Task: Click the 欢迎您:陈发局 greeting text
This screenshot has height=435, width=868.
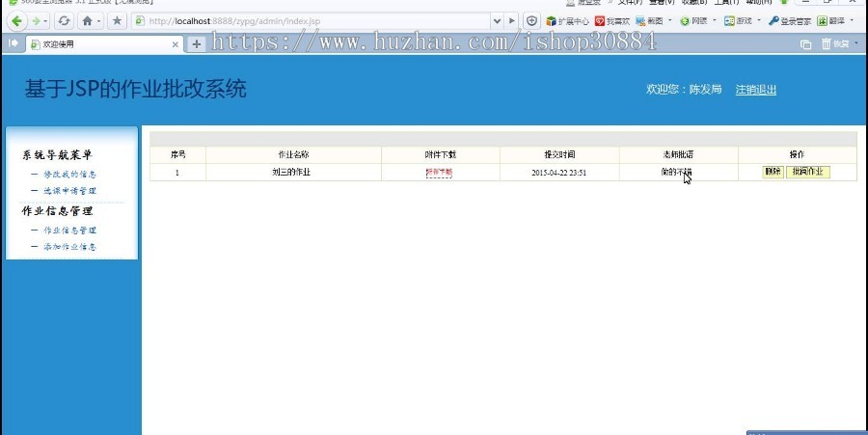Action: 684,89
